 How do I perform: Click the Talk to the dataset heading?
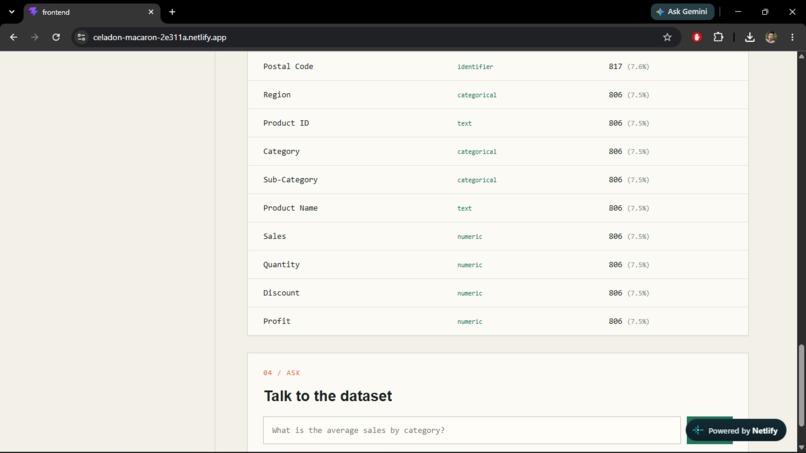[328, 396]
